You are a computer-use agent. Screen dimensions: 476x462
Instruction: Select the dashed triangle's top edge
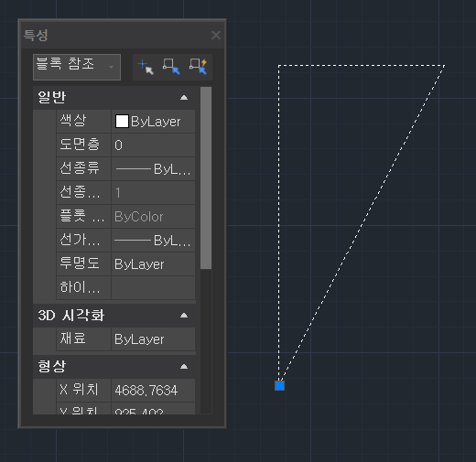[x=362, y=65]
